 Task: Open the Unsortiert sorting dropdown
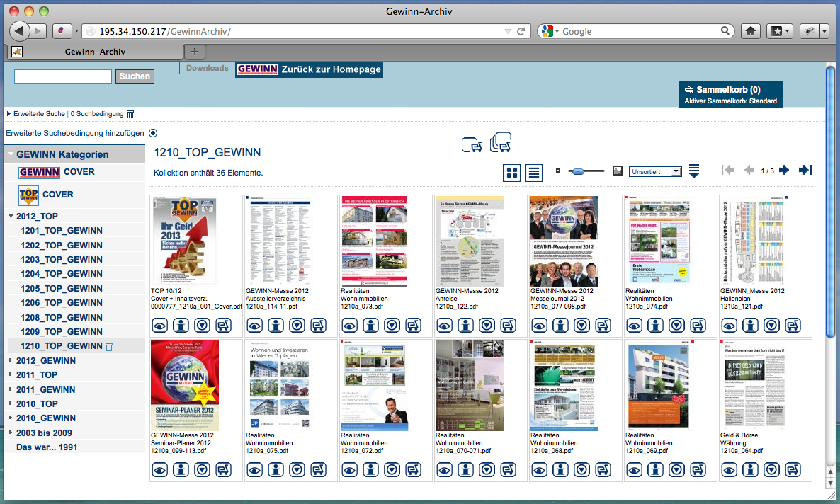655,171
